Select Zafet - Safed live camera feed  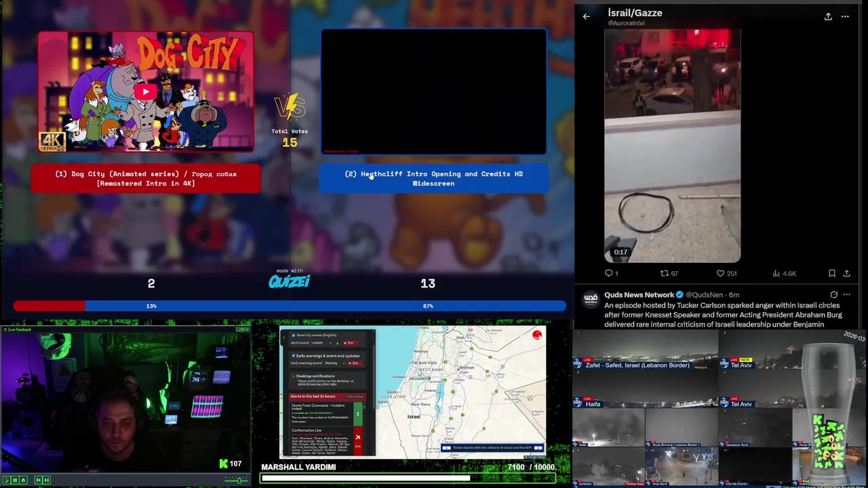coord(645,350)
